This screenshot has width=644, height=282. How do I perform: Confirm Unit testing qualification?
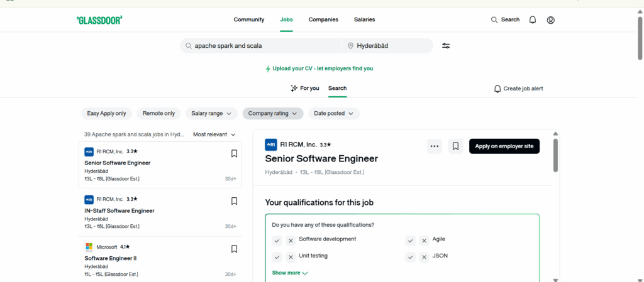point(277,258)
